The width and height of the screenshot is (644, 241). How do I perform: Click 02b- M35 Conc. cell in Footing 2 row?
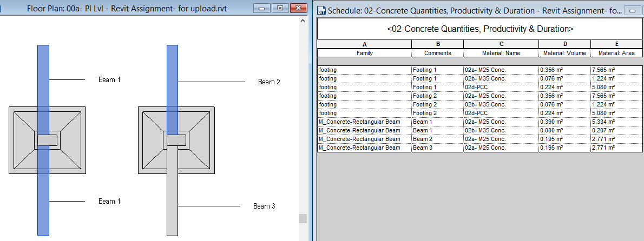501,104
